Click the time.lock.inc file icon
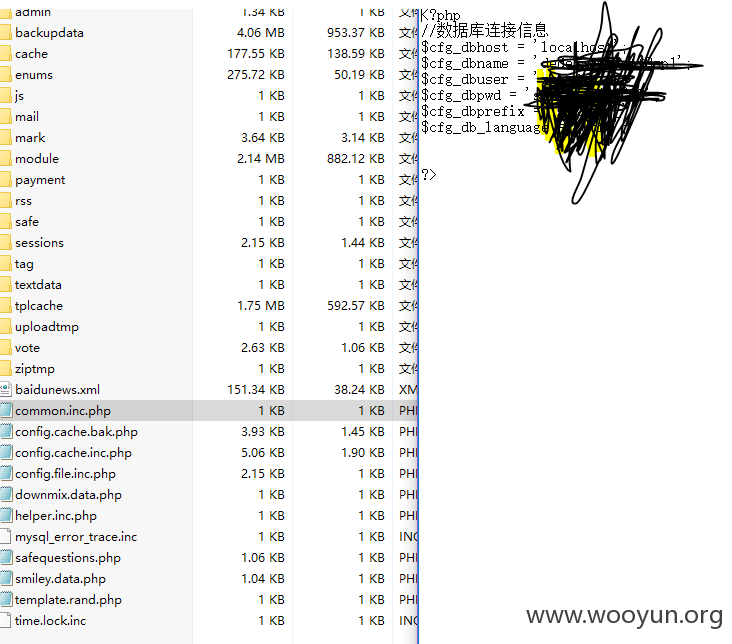Image resolution: width=732 pixels, height=644 pixels. pyautogui.click(x=5, y=621)
